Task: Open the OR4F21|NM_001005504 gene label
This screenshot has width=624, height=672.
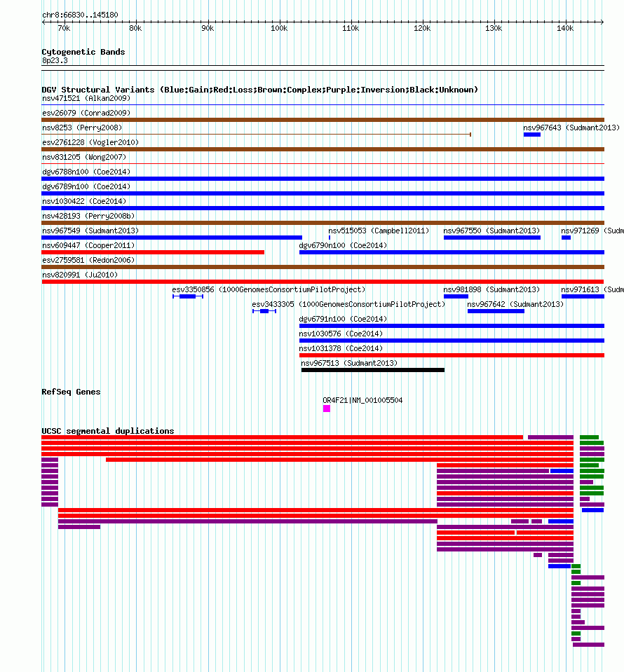Action: 362,400
